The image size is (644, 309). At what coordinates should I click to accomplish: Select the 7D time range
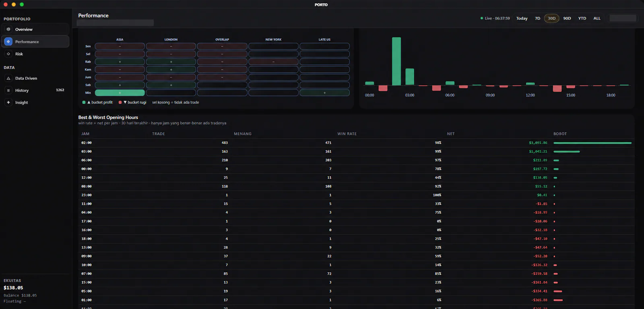point(537,19)
